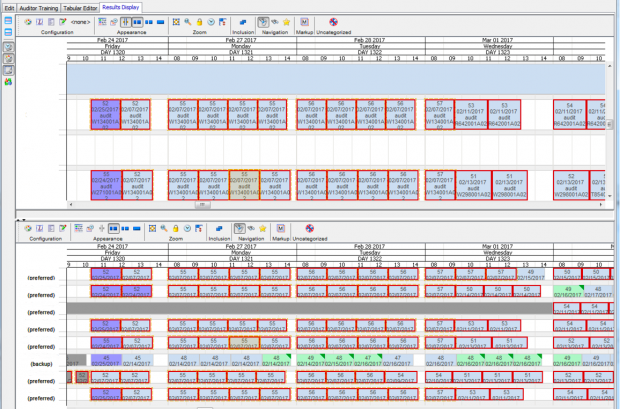
Task: Open the <none> configuration dropdown
Action: tap(82, 21)
